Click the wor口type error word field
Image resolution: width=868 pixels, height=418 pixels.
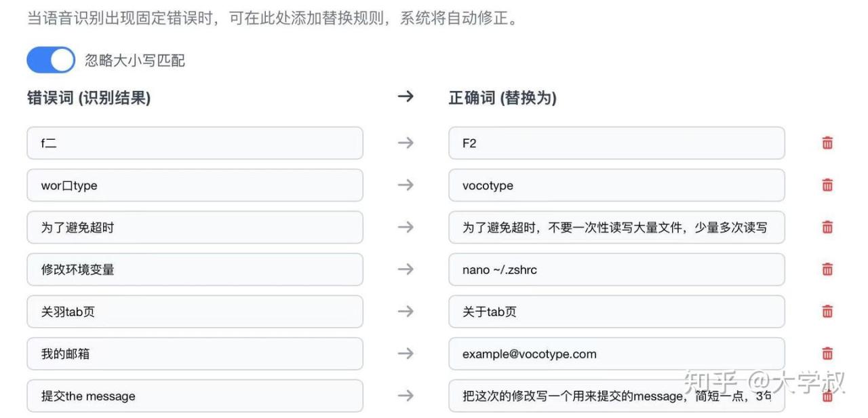pyautogui.click(x=195, y=185)
